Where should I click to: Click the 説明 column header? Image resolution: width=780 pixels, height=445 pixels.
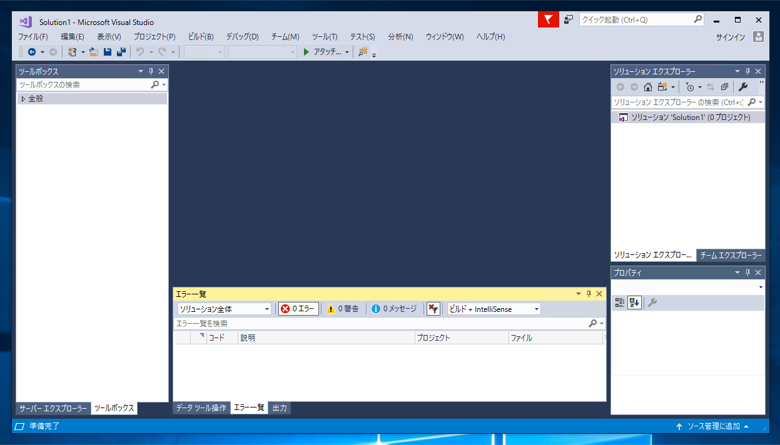point(326,338)
